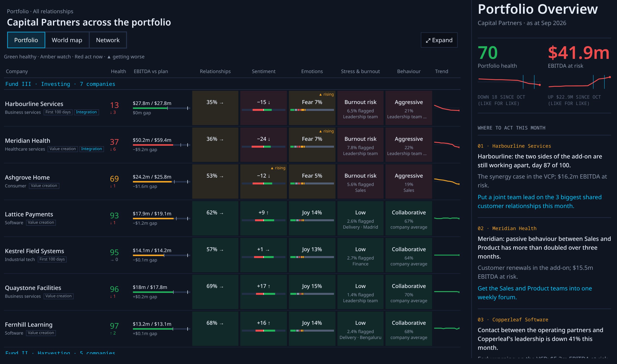The width and height of the screenshot is (617, 364).
Task: Click Harbourline's EBITDA vs plan progress bar
Action: point(161,108)
